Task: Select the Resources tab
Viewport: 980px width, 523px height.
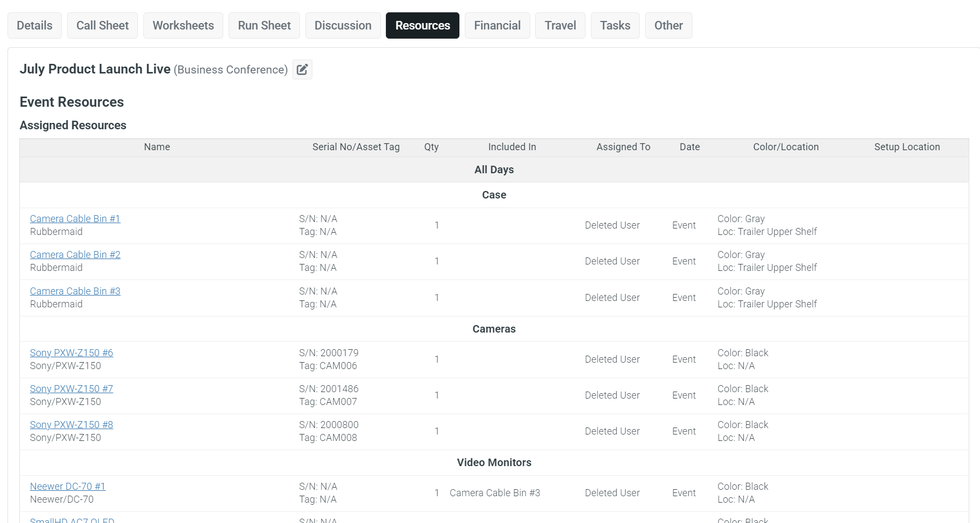Action: [x=422, y=26]
